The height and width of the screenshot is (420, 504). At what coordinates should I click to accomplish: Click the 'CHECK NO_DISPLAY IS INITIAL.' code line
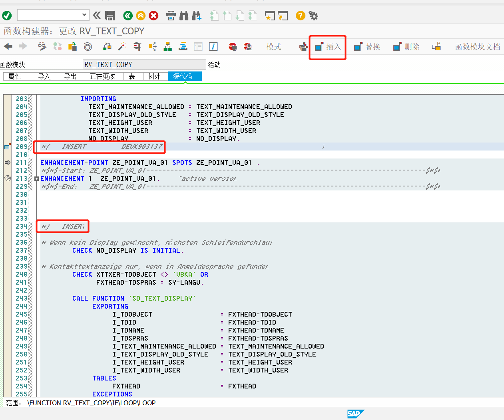(x=128, y=250)
